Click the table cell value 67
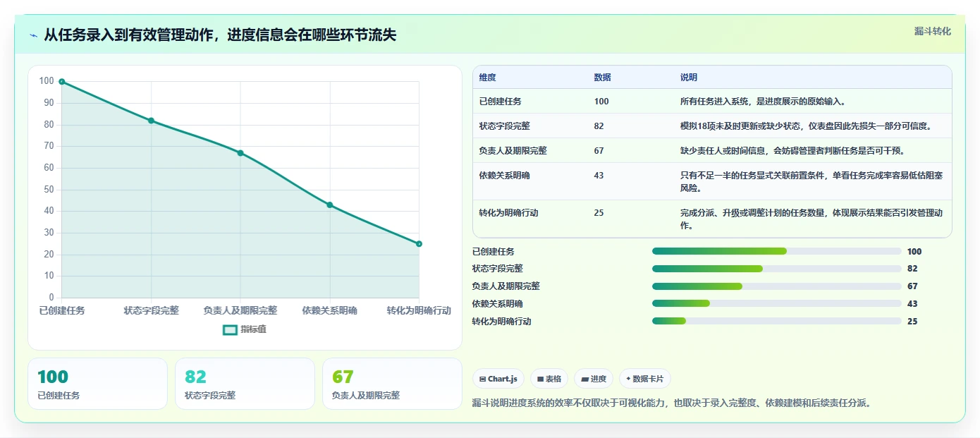Viewport: 980px width, 438px height. [599, 151]
